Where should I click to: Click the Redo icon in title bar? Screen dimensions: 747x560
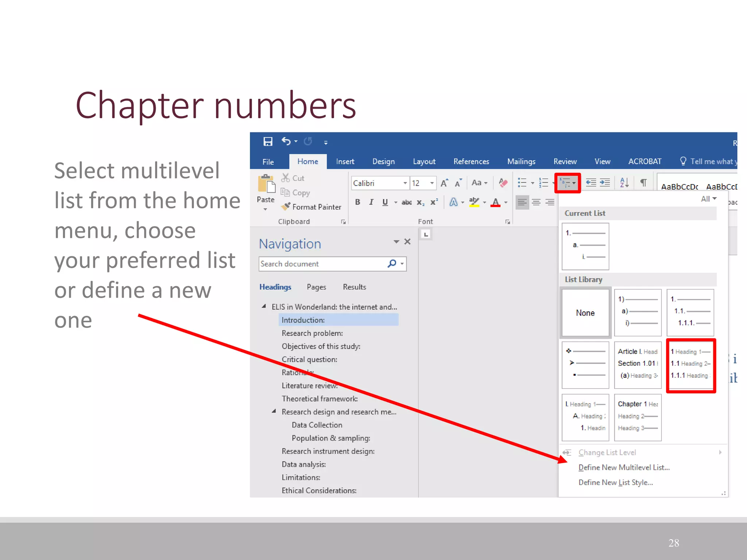point(308,141)
